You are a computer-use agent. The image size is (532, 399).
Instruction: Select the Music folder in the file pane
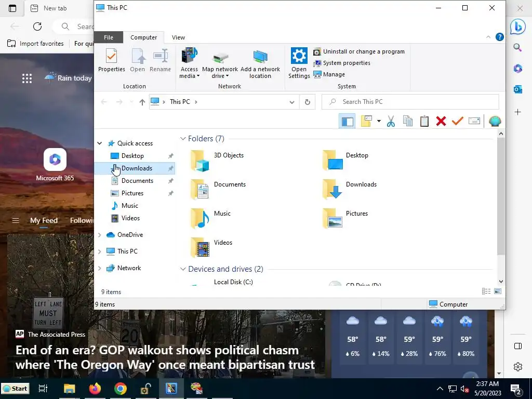211,219
